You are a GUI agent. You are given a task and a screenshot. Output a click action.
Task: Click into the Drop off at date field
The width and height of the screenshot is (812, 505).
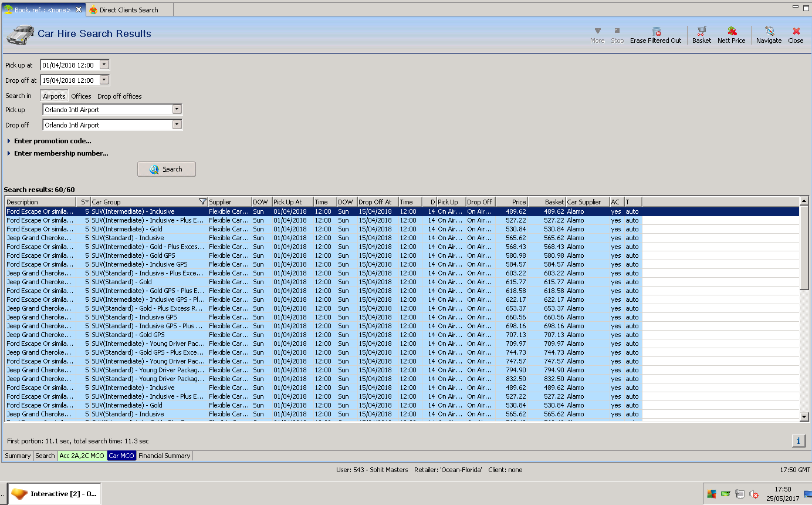pyautogui.click(x=70, y=80)
